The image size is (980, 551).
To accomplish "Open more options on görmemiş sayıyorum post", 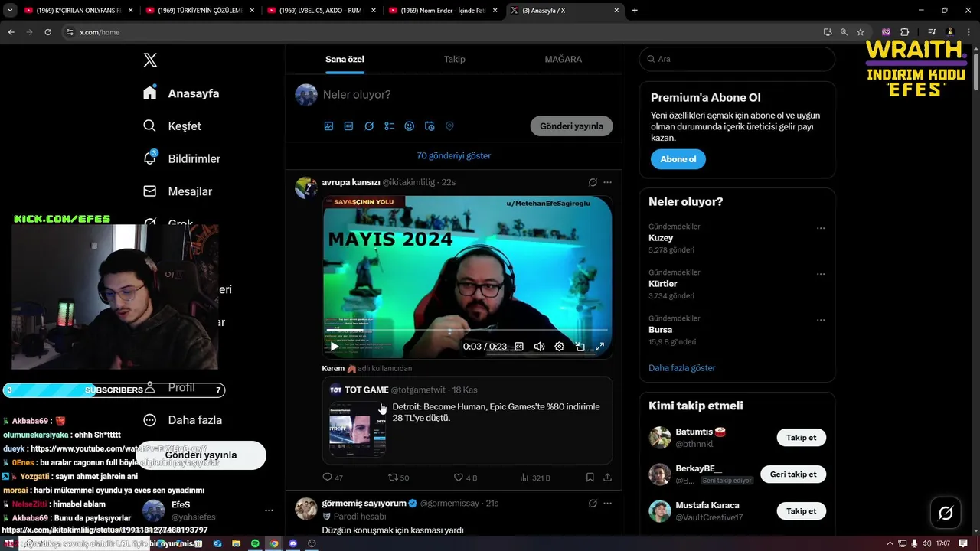I will [608, 503].
